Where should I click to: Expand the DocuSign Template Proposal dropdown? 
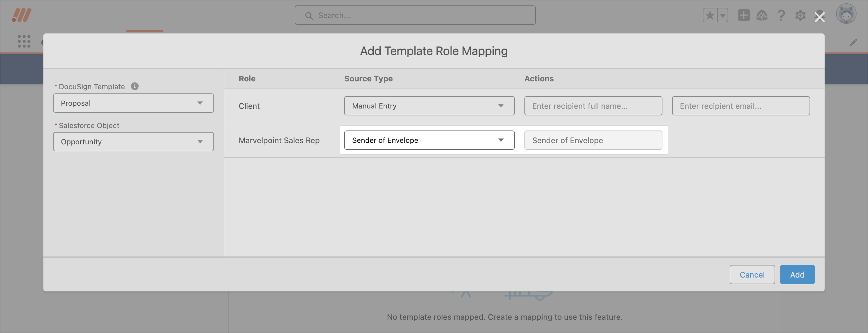pos(133,103)
